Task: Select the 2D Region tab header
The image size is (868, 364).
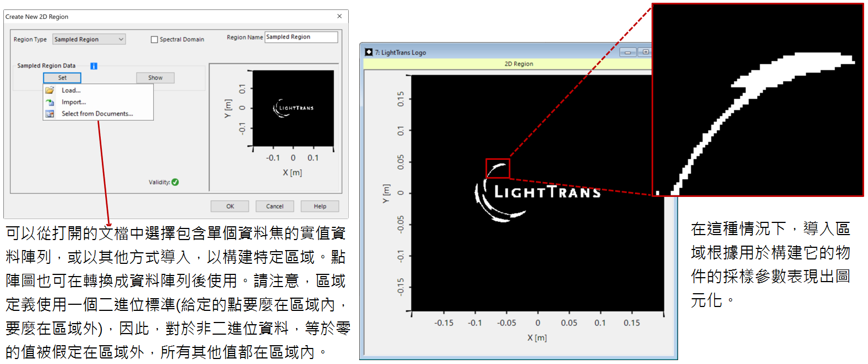Action: pos(519,64)
